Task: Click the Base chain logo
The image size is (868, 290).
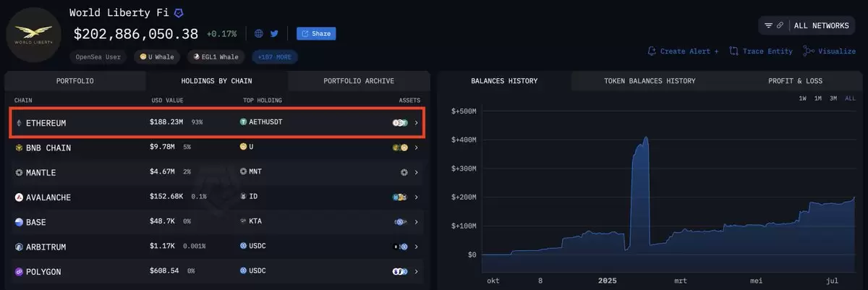Action: tap(19, 222)
